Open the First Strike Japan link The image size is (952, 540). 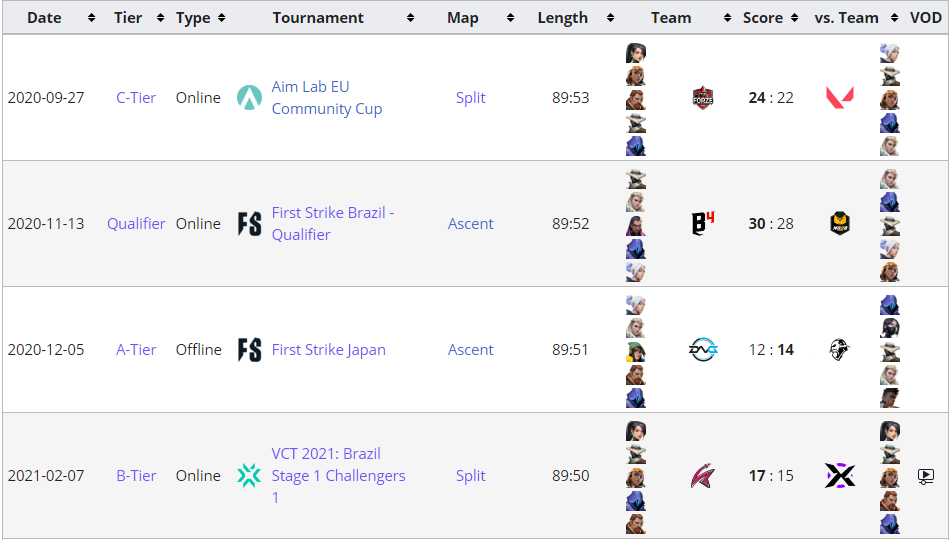328,350
